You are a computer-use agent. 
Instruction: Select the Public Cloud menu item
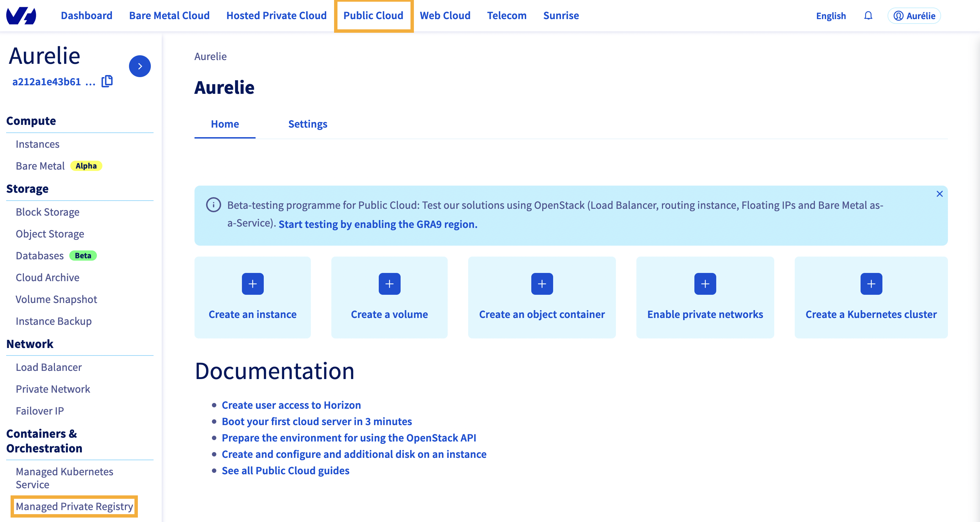pyautogui.click(x=373, y=16)
